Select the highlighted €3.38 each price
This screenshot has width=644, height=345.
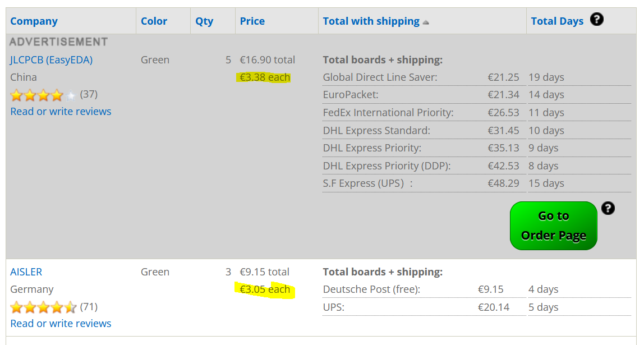pyautogui.click(x=265, y=77)
